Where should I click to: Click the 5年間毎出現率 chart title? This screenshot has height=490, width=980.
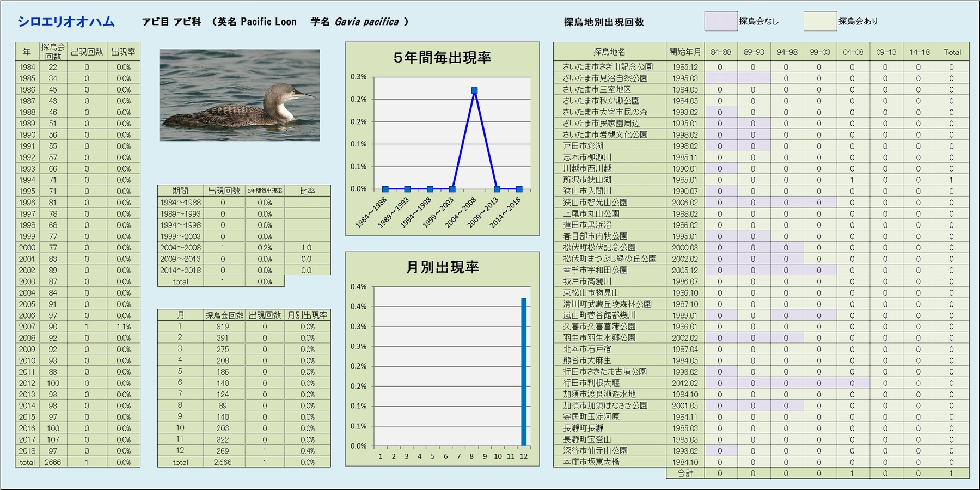click(x=442, y=58)
